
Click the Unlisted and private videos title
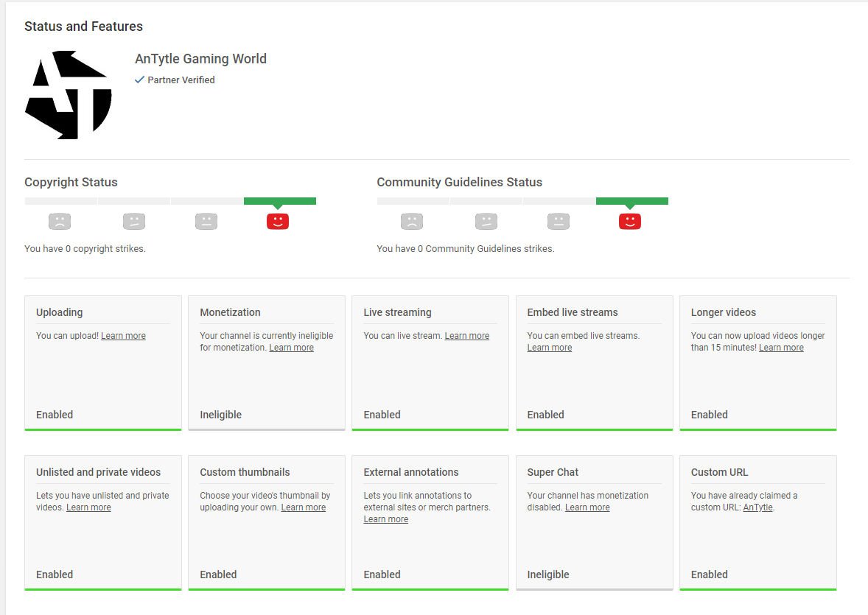99,472
